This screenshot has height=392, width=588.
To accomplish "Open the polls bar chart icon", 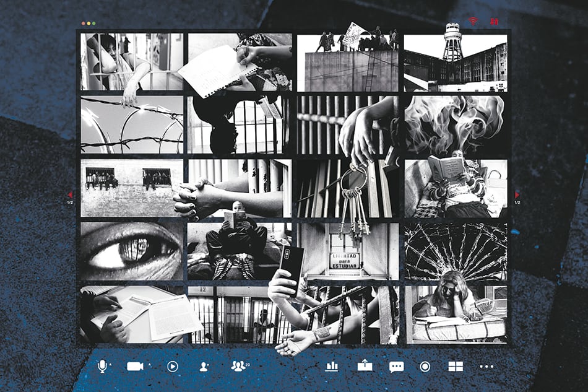I will click(332, 366).
